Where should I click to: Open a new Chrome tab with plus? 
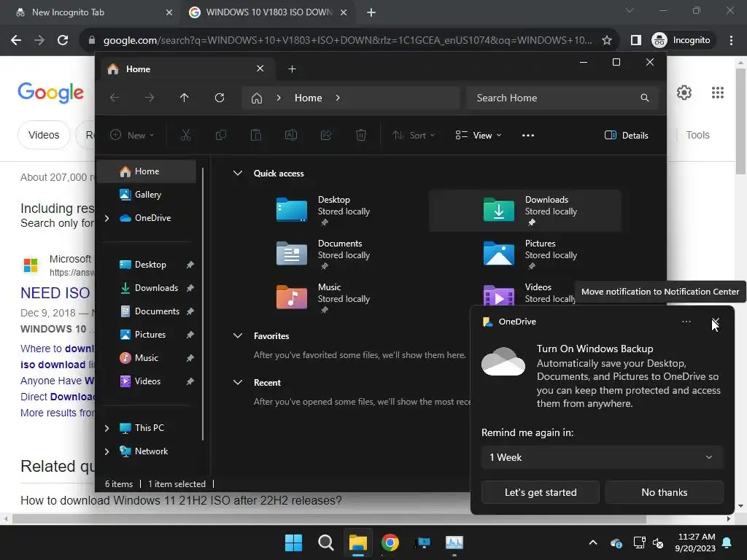(371, 12)
